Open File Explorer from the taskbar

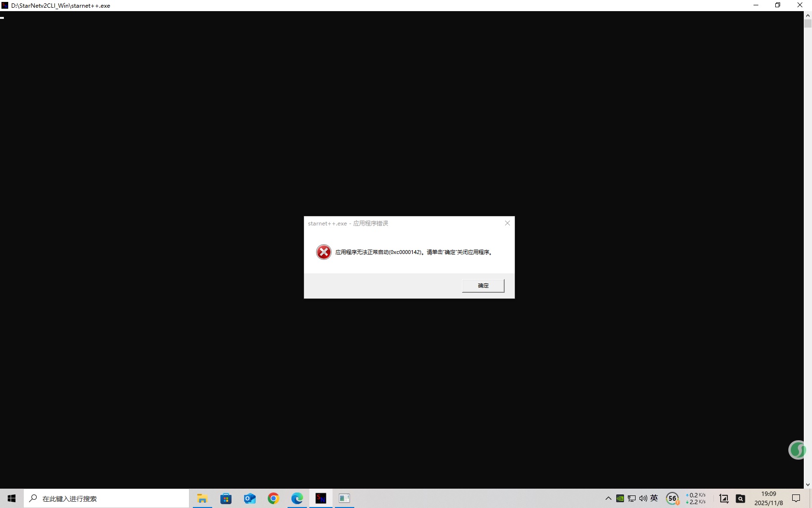[x=202, y=498]
